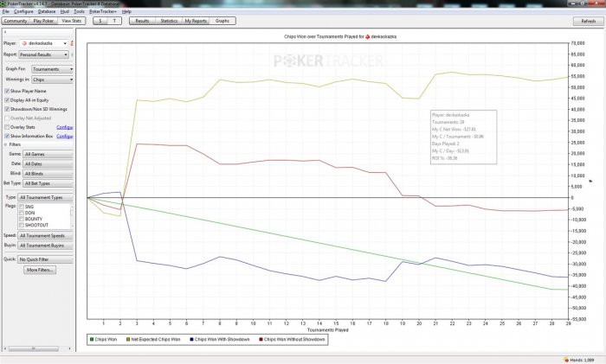606x364 pixels.
Task: Open the Database menu
Action: (x=47, y=11)
